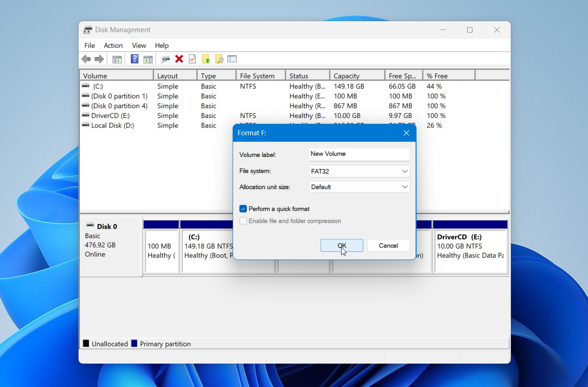
Task: Toggle the Show/Hide Console Tree icon
Action: 117,59
